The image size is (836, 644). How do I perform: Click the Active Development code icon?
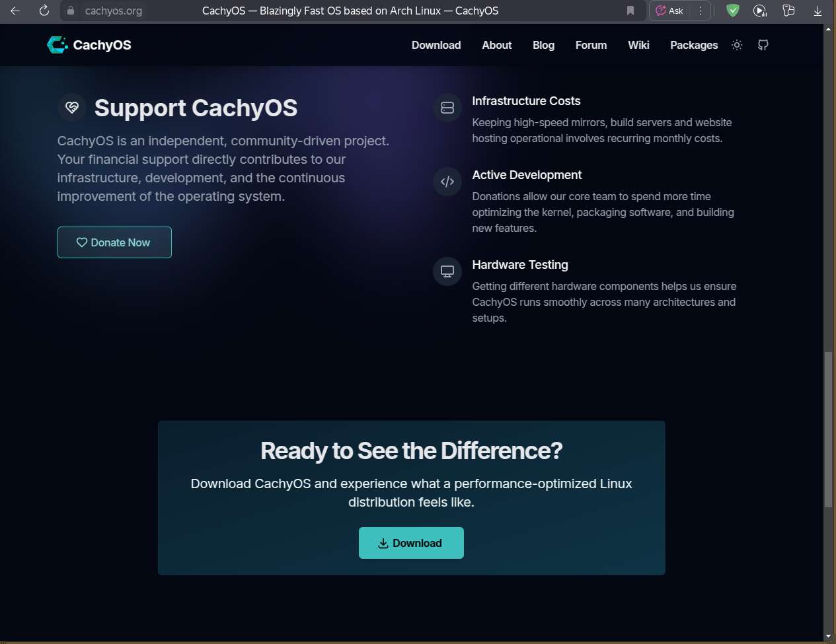447,182
